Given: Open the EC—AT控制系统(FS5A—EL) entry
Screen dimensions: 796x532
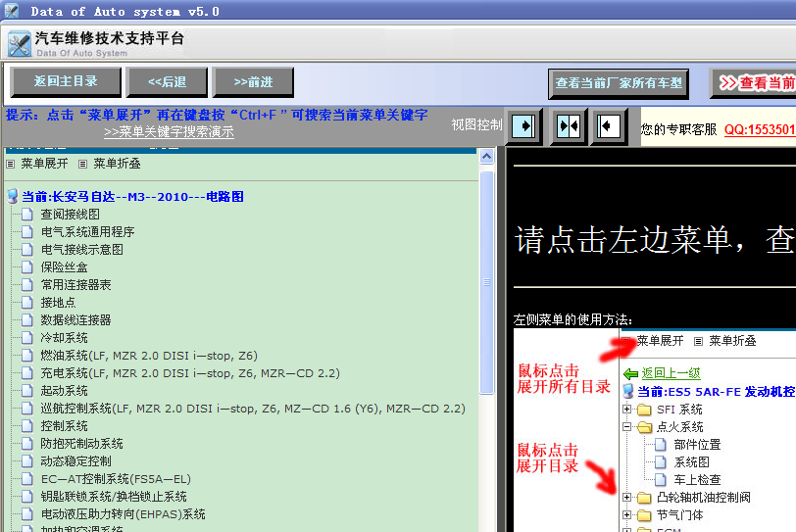Looking at the screenshot, I should (116, 479).
